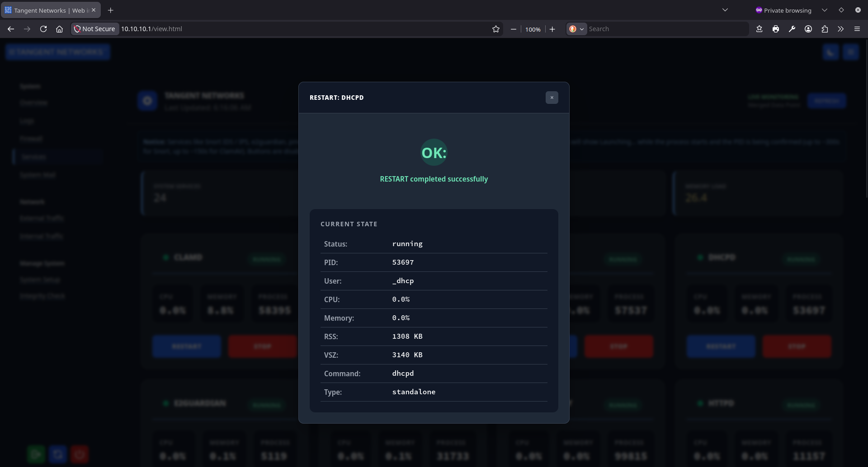Bookmark the page with the star icon
868x467 pixels.
(495, 28)
